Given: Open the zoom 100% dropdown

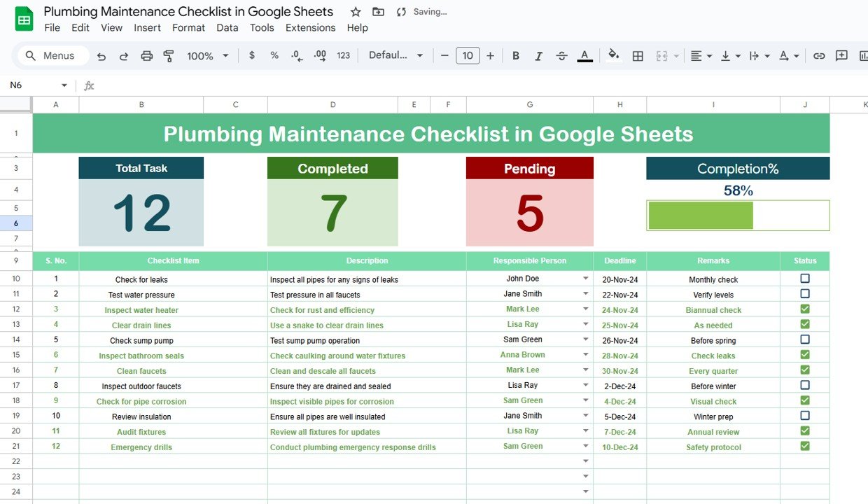Looking at the screenshot, I should click(x=208, y=56).
